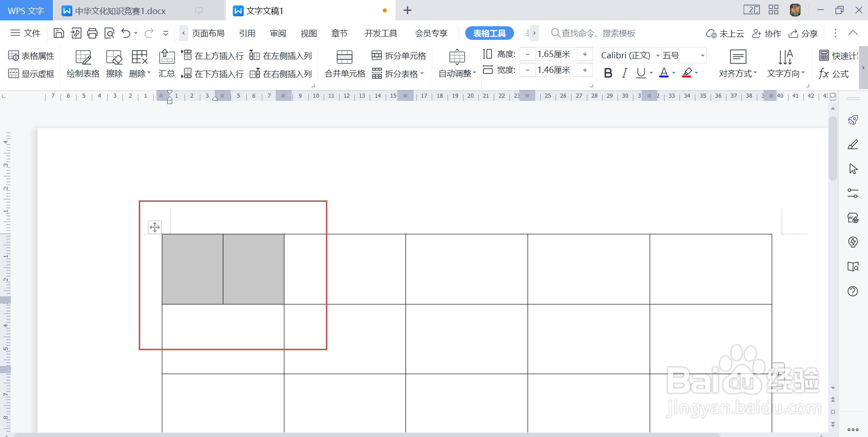Increase row height with plus button
The image size is (868, 437).
[585, 54]
